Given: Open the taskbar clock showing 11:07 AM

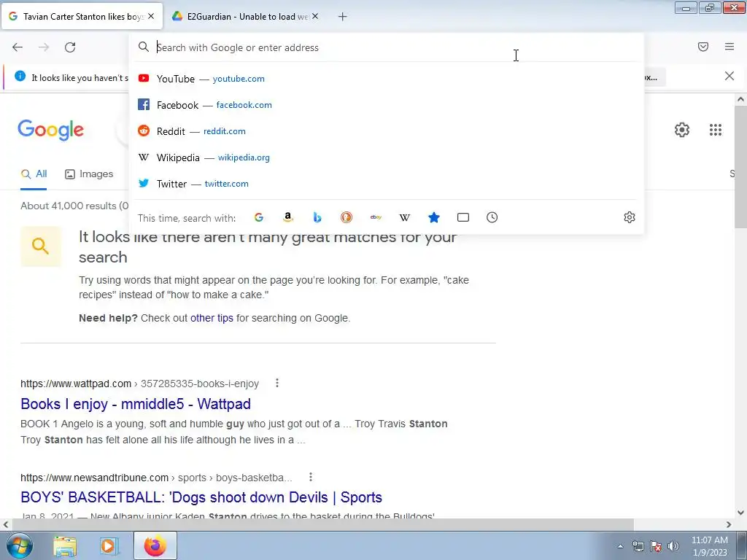Looking at the screenshot, I should pos(710,546).
